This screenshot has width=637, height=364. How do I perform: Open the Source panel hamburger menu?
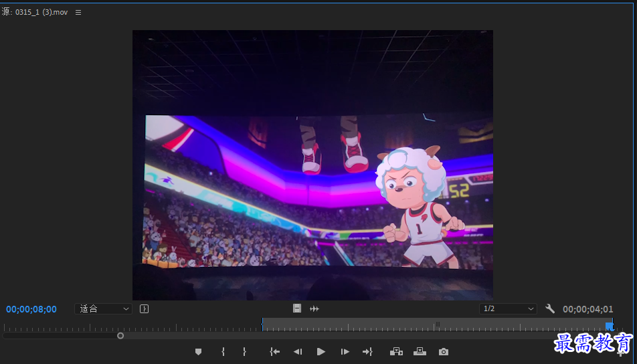tap(78, 12)
